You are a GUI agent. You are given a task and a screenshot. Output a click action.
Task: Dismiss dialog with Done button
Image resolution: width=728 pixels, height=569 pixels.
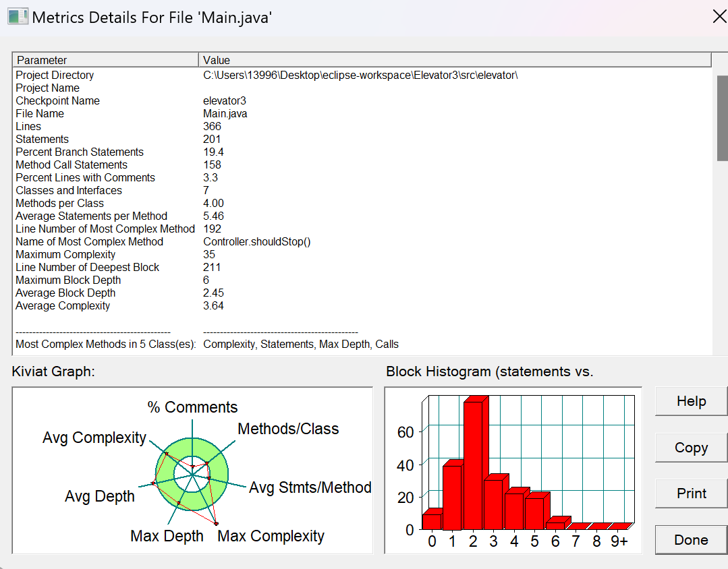691,540
